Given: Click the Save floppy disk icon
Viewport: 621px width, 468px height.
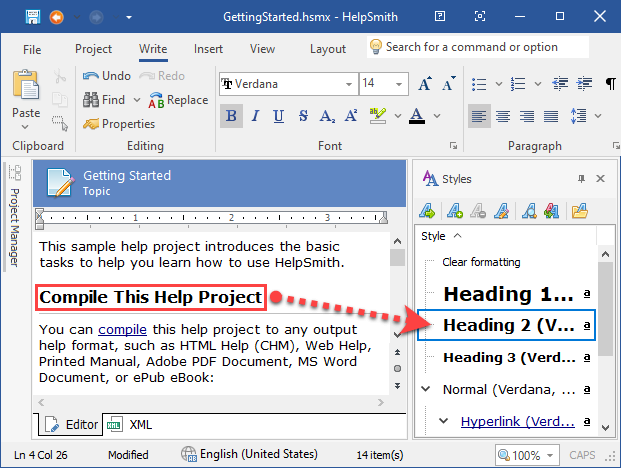Looking at the screenshot, I should click(x=33, y=17).
